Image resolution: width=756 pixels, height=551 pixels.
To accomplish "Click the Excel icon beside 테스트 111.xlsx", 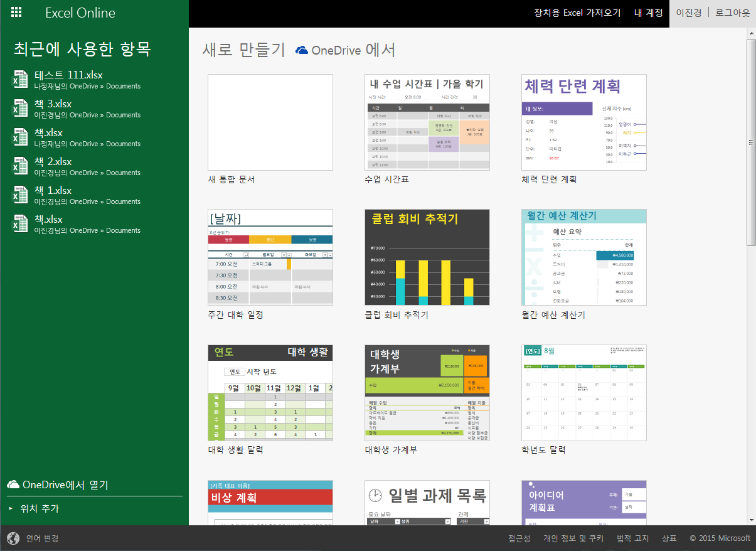I will point(20,79).
